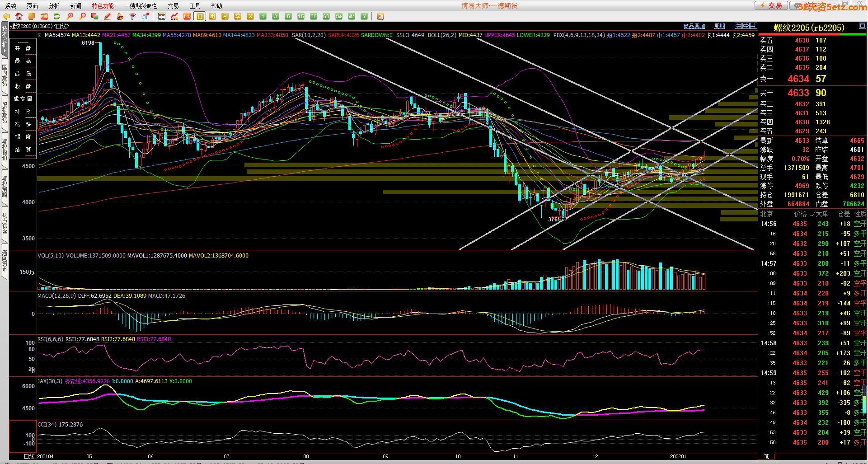Click the filter funnel icon
Screen dimensions: 868x464
(132, 16)
